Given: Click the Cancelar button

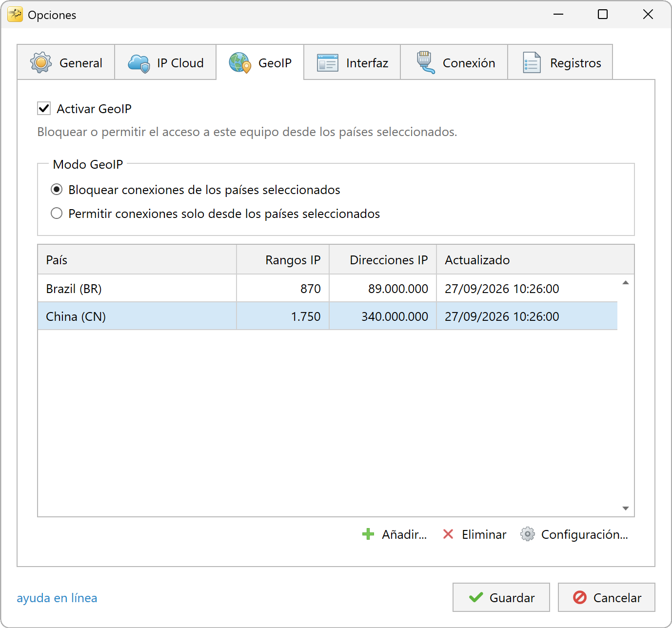Looking at the screenshot, I should (x=607, y=597).
